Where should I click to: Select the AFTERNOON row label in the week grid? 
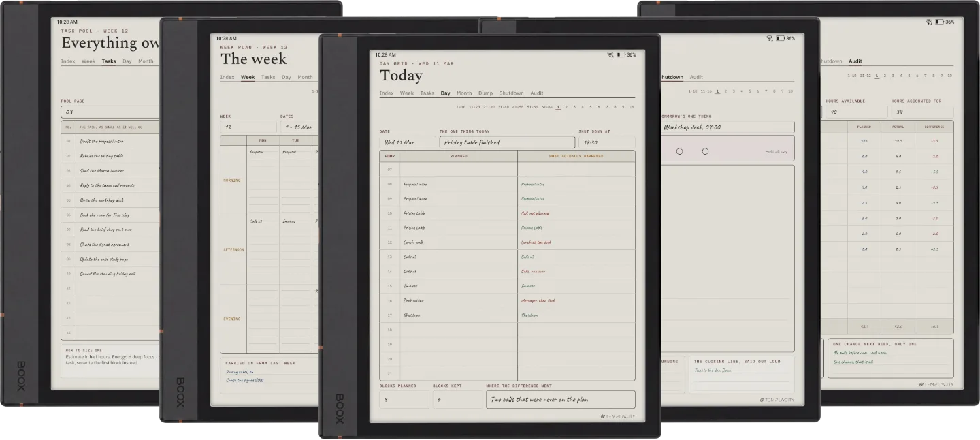coord(233,249)
